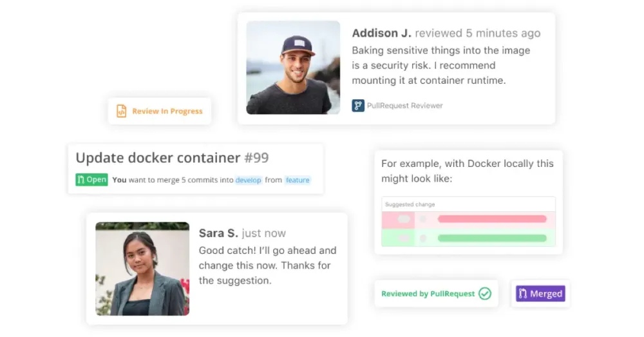
Task: Click the Review In Progress label text
Action: (x=167, y=111)
